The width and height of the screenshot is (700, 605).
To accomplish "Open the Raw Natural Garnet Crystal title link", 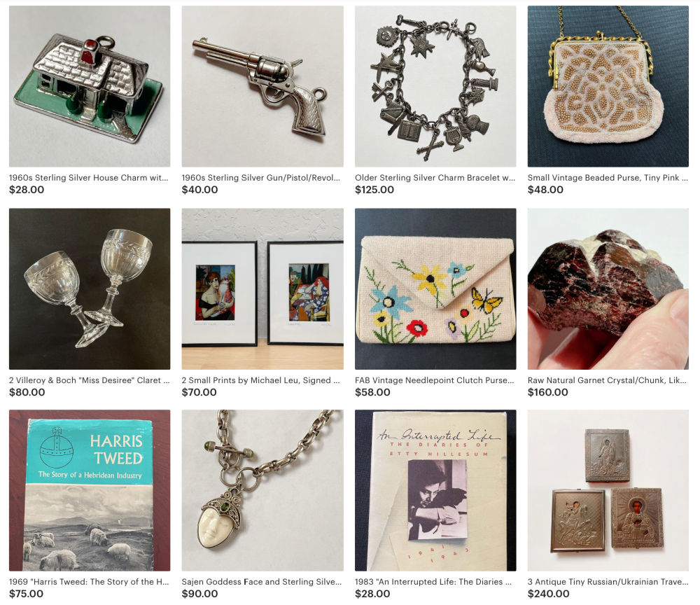I will (x=607, y=380).
